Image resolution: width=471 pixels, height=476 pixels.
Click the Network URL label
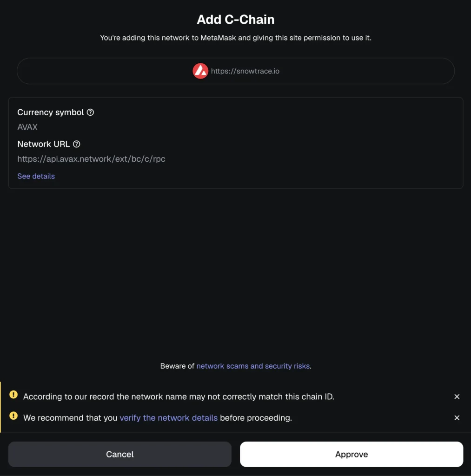point(43,144)
